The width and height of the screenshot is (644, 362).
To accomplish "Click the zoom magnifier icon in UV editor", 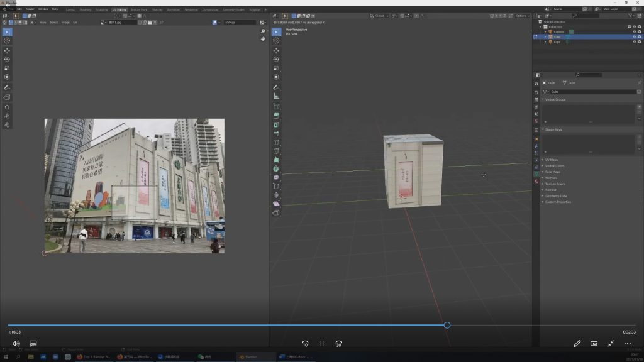I will (x=263, y=31).
